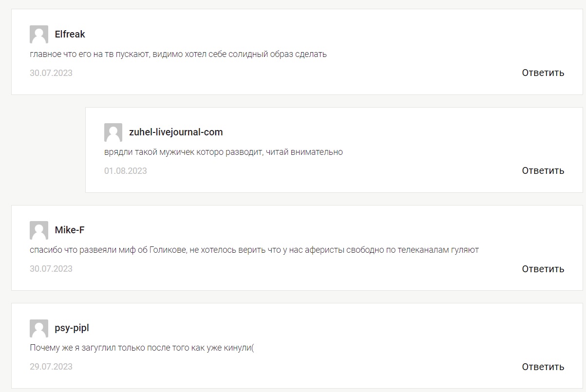Click the 30.07.2023 date under Elfreak's comment

pos(51,73)
